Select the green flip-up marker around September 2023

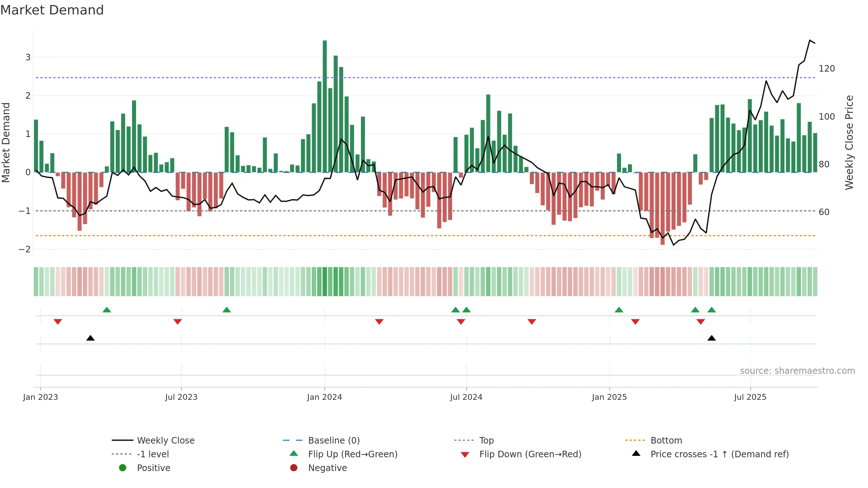(x=227, y=310)
